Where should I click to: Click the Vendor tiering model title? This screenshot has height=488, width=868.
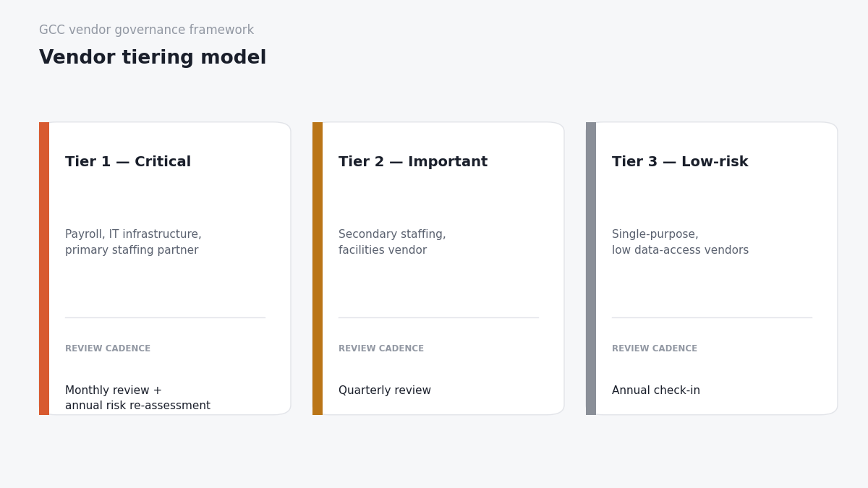pos(153,59)
